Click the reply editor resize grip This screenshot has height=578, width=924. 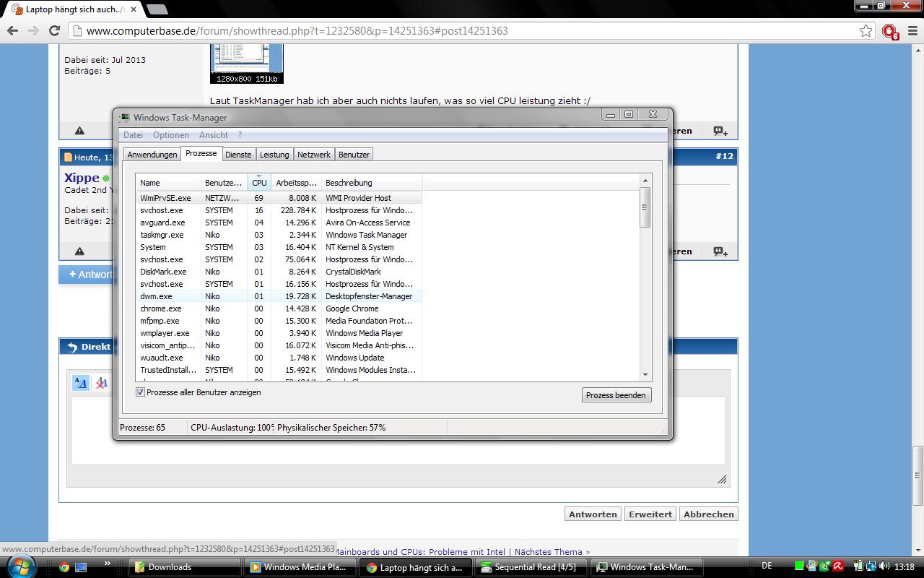click(722, 479)
